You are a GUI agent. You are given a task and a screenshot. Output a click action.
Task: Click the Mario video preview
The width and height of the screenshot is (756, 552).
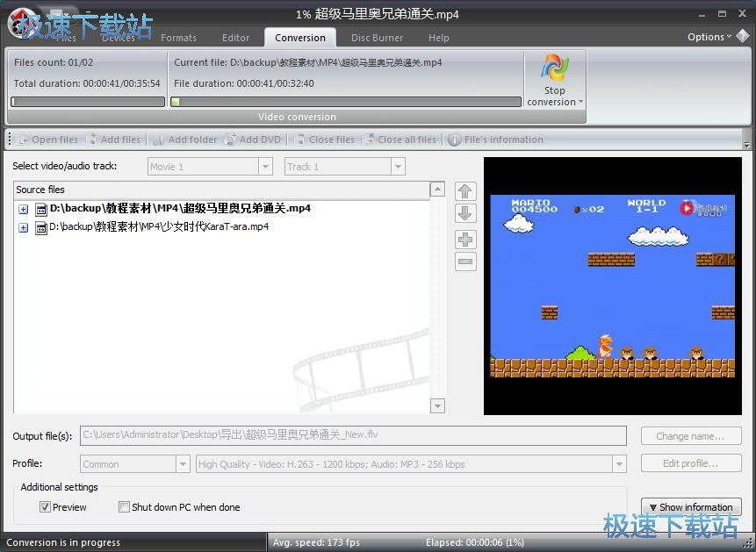pyautogui.click(x=612, y=286)
